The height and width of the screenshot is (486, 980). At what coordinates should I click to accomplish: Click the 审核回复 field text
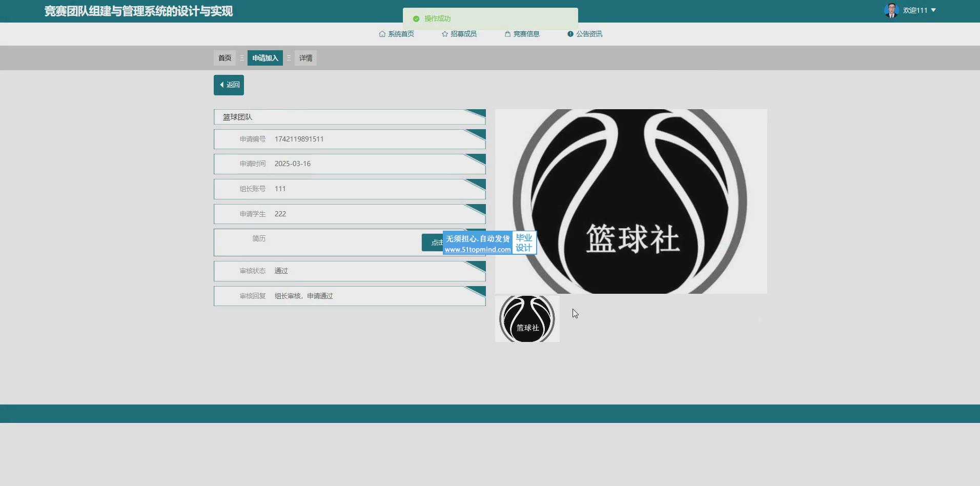coord(303,296)
